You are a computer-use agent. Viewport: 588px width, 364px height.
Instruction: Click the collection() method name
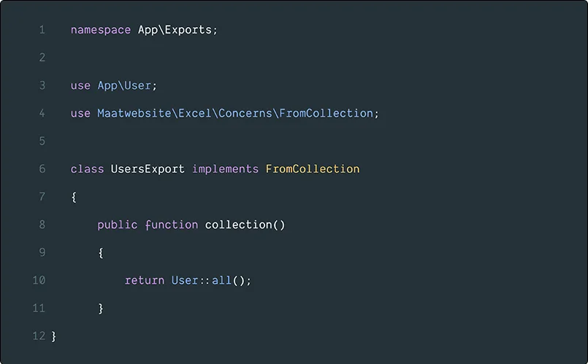coord(245,225)
